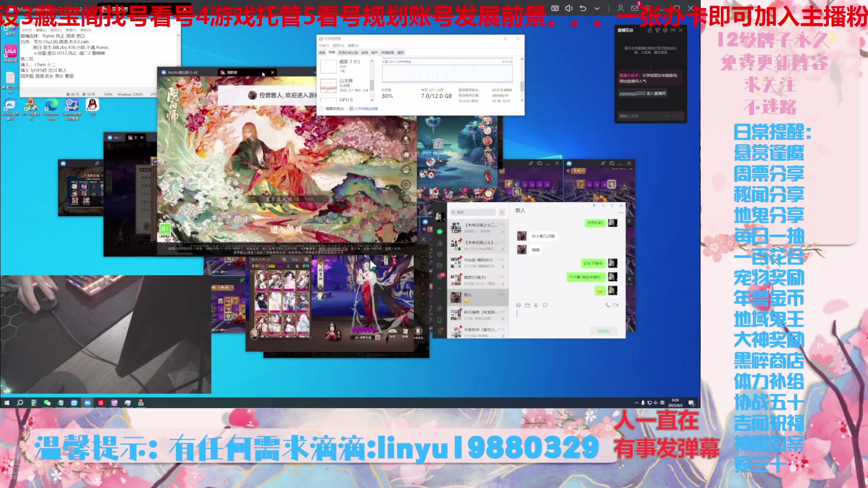This screenshot has height=488, width=868.
Task: Open WeChat phone icon near sidebar bottom
Action: pyautogui.click(x=439, y=320)
